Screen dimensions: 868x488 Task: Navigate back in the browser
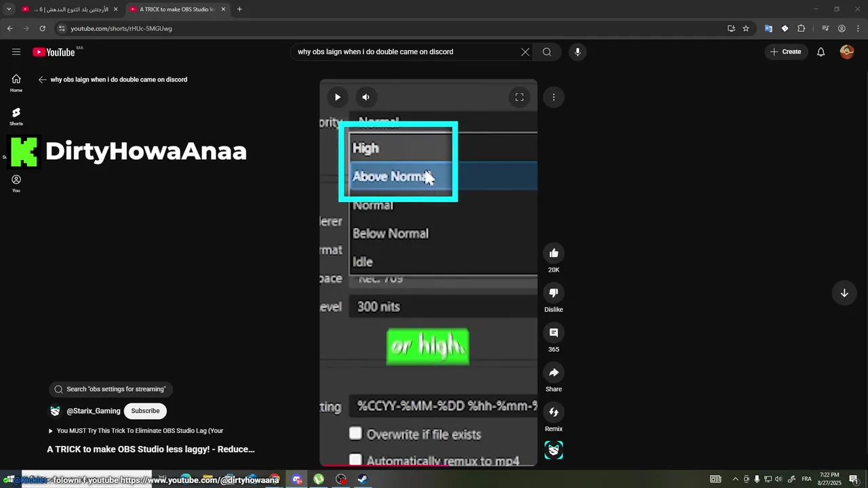[9, 28]
